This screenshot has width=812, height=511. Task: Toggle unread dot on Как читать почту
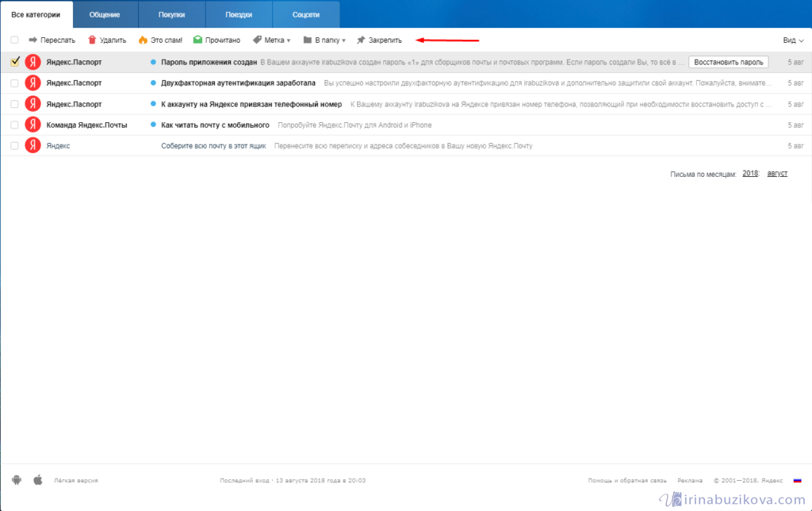[x=153, y=125]
